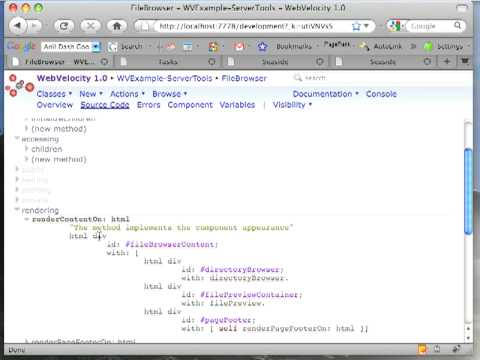
Task: Click the Stop loading X button
Action: point(90,26)
